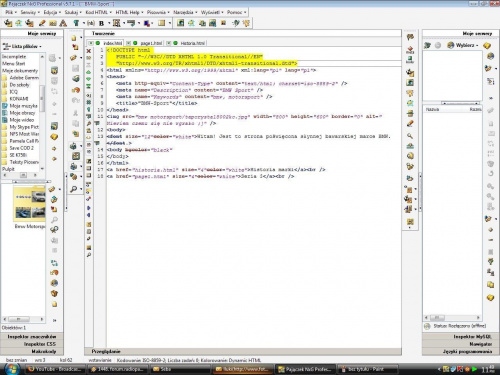The image size is (500, 375).
Task: Open the Edycja menu
Action: click(x=52, y=12)
